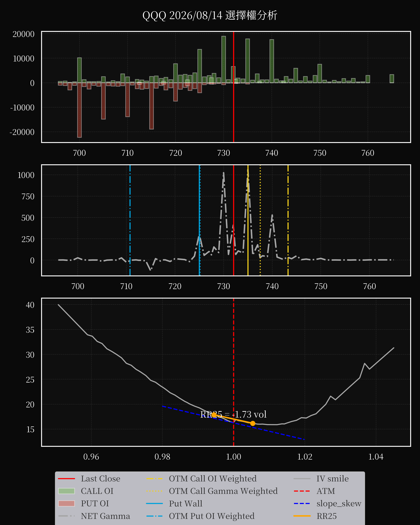
Task: Click the 0.98 x-axis label in IV chart
Action: (162, 457)
